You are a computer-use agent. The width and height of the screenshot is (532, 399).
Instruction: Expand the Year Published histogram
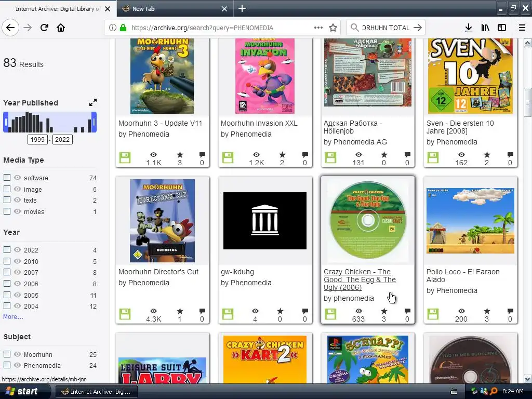pos(93,102)
